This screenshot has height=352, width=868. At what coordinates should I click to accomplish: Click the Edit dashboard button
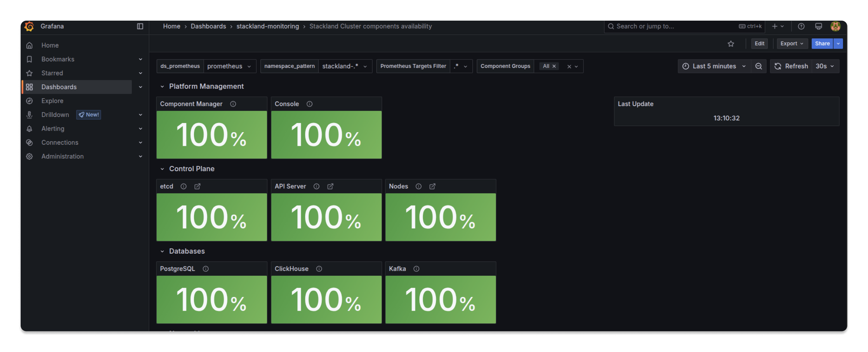pyautogui.click(x=759, y=43)
